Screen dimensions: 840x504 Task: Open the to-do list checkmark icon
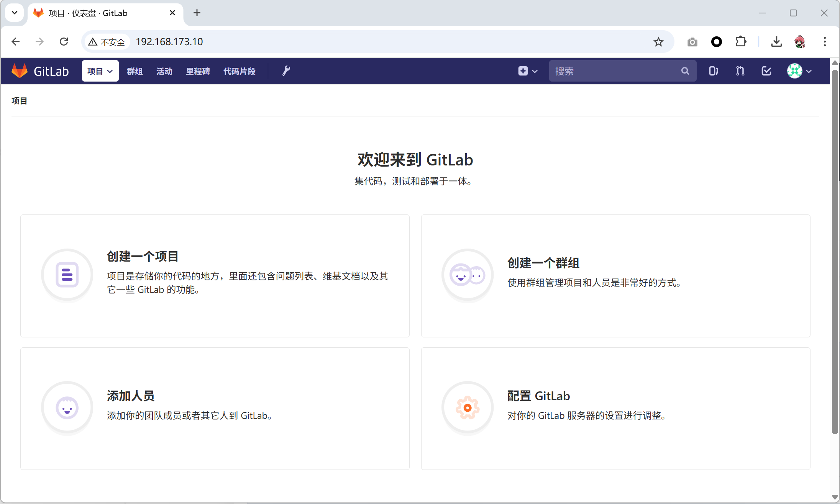766,71
